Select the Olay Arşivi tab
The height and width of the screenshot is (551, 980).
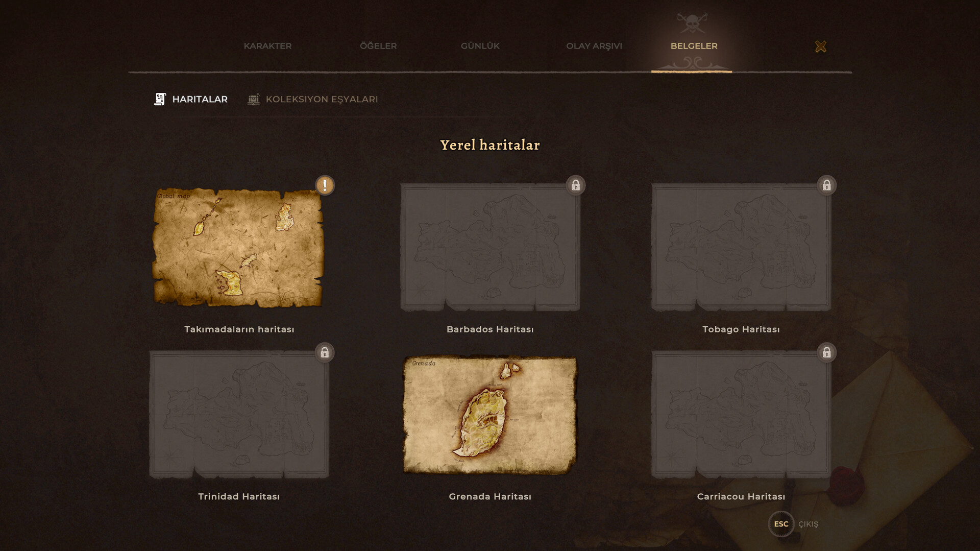point(594,46)
